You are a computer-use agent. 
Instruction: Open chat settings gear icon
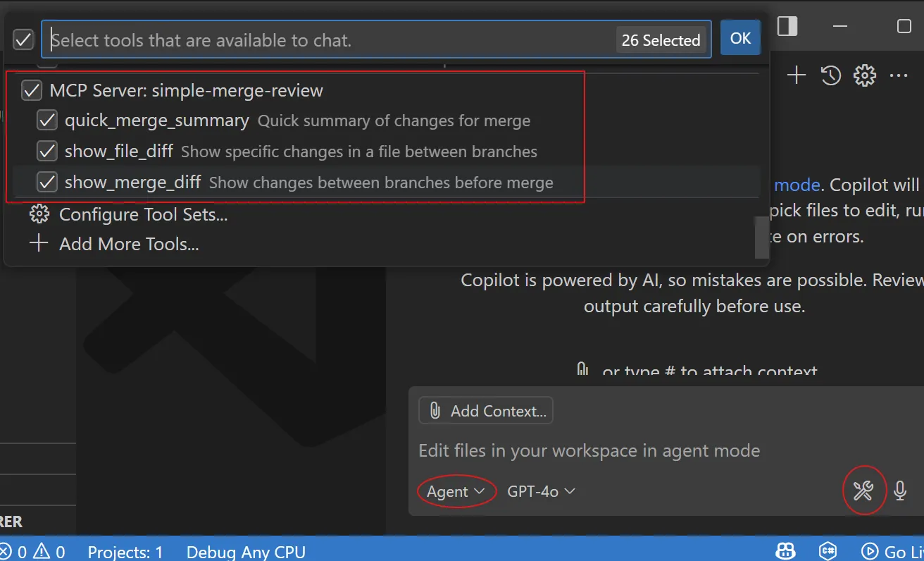click(864, 75)
